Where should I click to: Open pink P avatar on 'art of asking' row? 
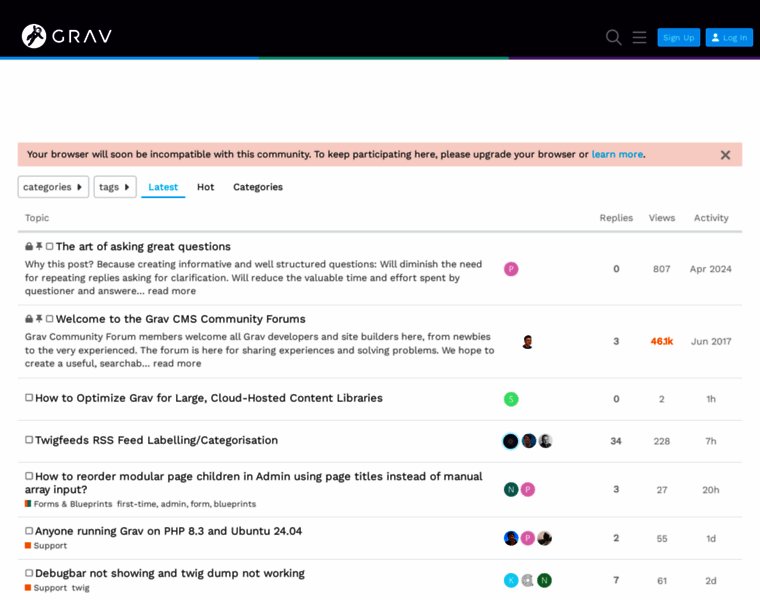coord(511,269)
